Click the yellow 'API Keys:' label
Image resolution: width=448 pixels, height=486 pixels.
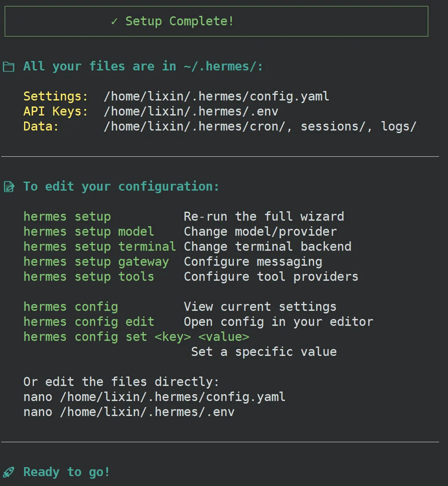pos(56,112)
